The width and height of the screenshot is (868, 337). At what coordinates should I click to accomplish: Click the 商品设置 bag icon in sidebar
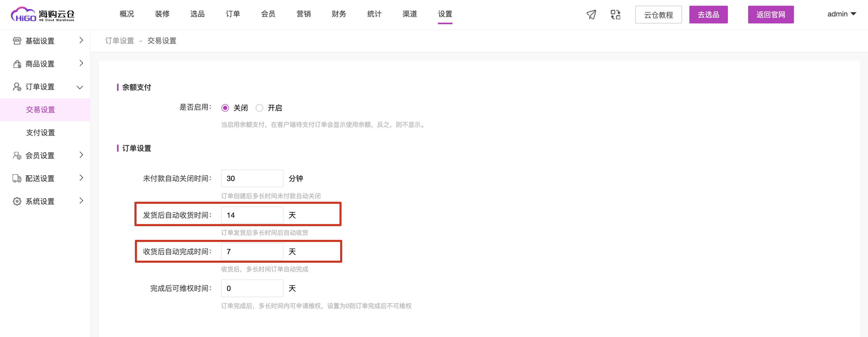click(17, 64)
